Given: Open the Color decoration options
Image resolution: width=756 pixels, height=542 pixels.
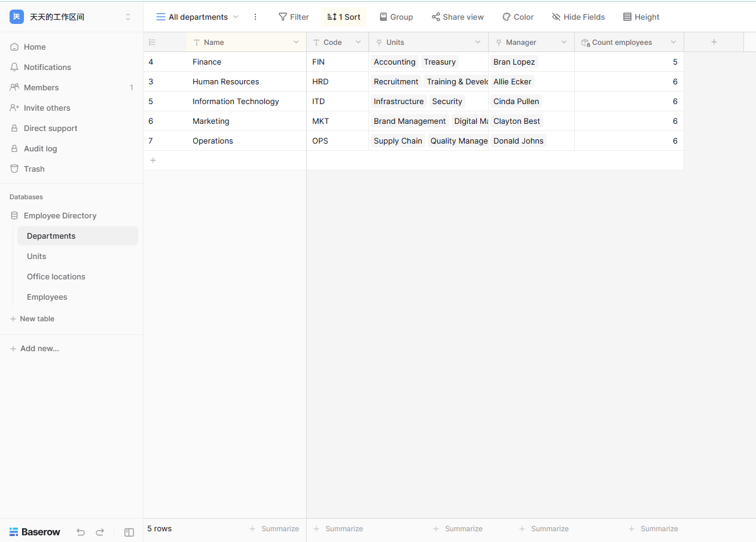Looking at the screenshot, I should (518, 17).
